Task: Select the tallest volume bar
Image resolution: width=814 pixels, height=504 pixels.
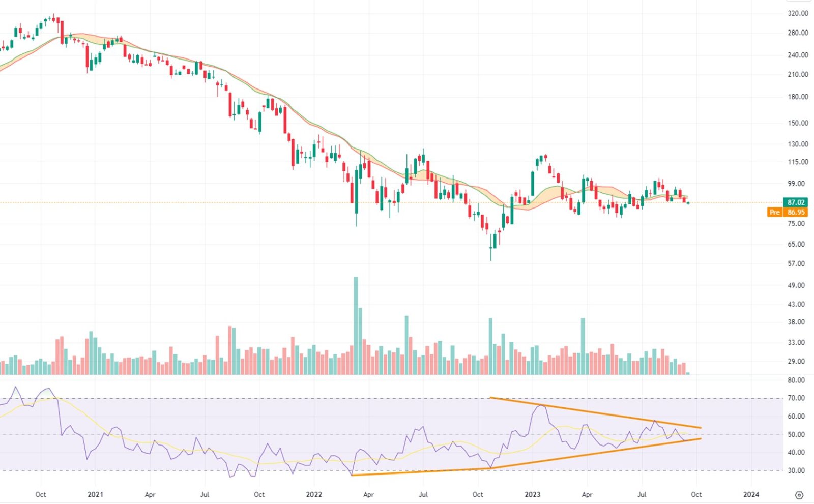Action: coord(356,325)
